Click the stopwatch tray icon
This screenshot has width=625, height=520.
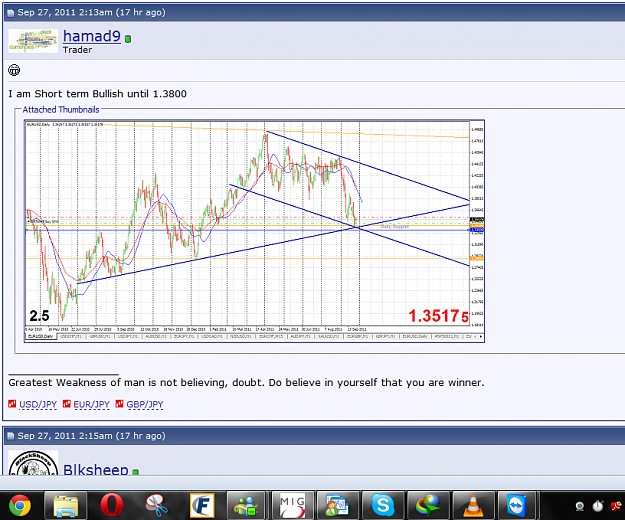tap(597, 506)
